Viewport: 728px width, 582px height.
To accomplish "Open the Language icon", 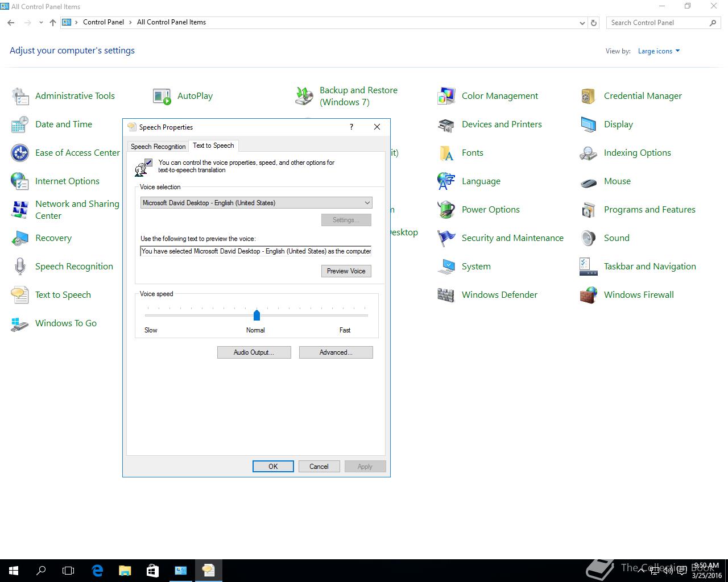I will (446, 181).
